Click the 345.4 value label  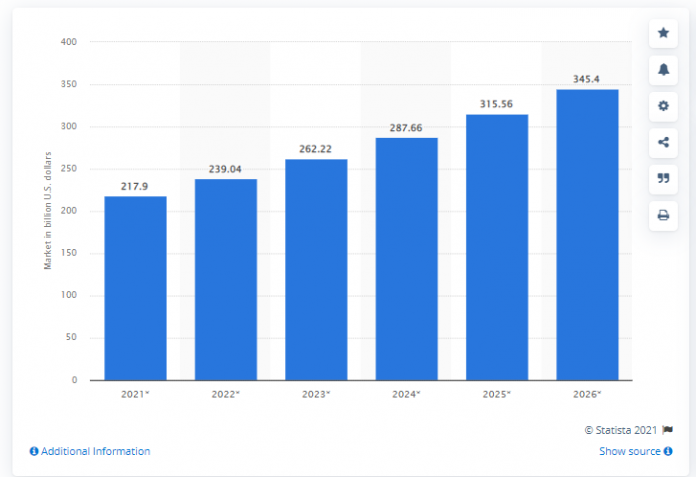tap(587, 78)
